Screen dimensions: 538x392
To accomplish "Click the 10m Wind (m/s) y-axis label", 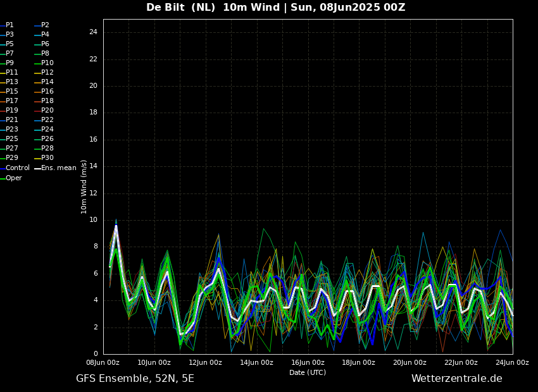I will (84, 187).
